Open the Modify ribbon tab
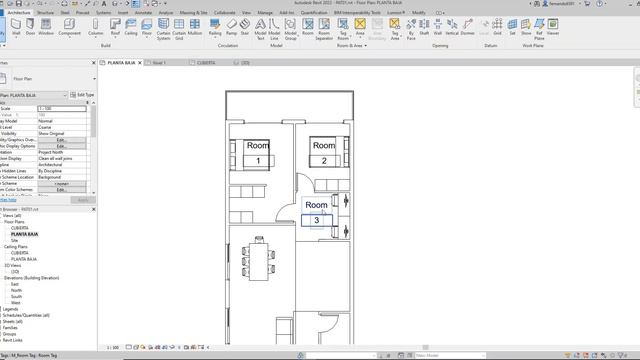Viewport: 640px width, 360px height. (419, 13)
